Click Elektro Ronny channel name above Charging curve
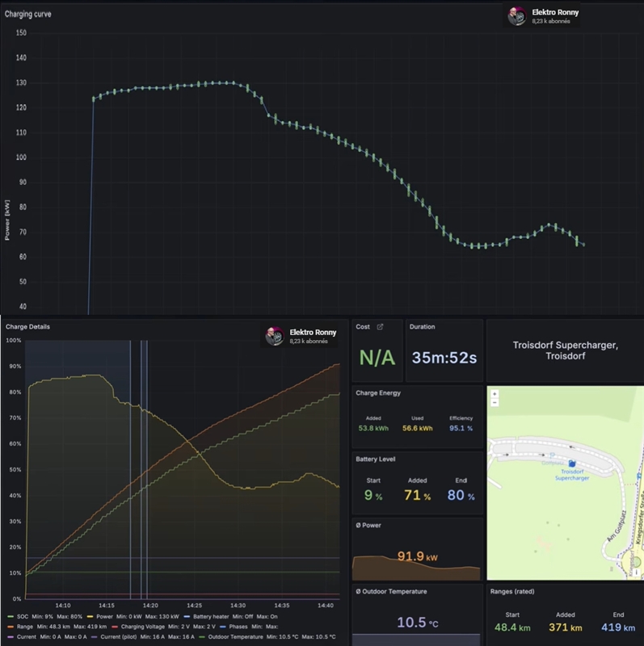 pyautogui.click(x=555, y=12)
